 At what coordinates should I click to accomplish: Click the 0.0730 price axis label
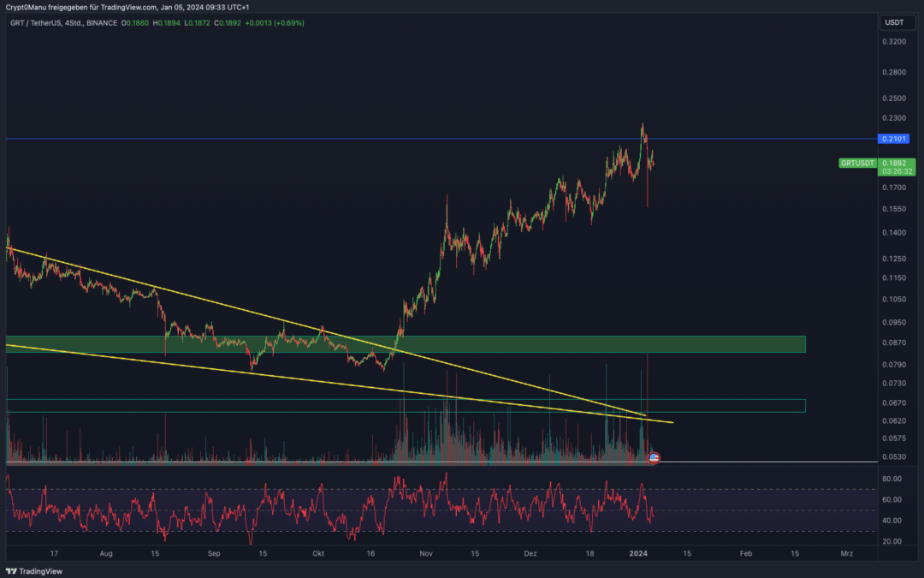tap(894, 384)
